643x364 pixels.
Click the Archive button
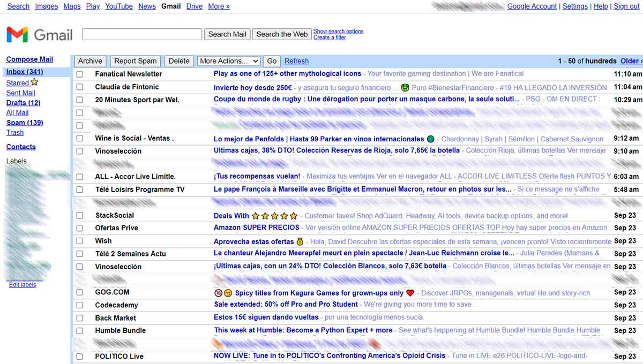coord(90,61)
